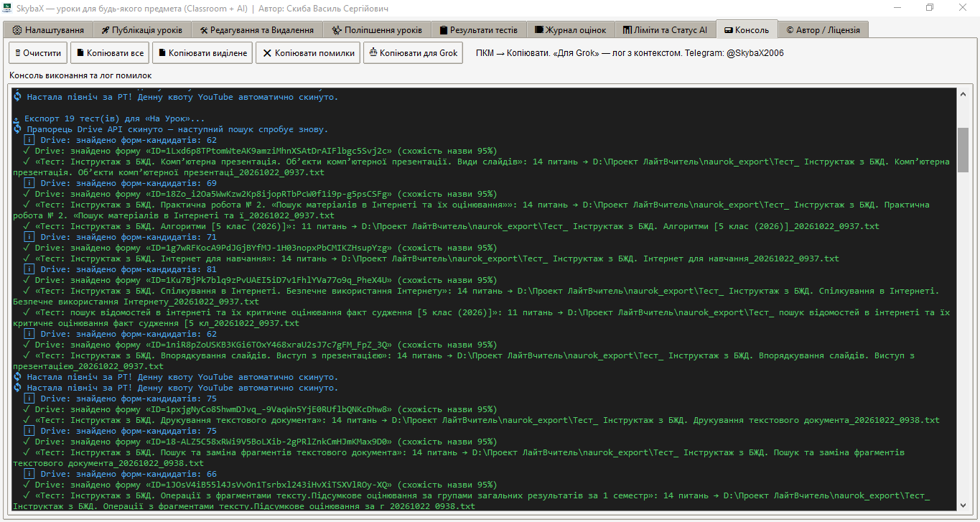Click Копіювати для Grok button

(x=414, y=53)
